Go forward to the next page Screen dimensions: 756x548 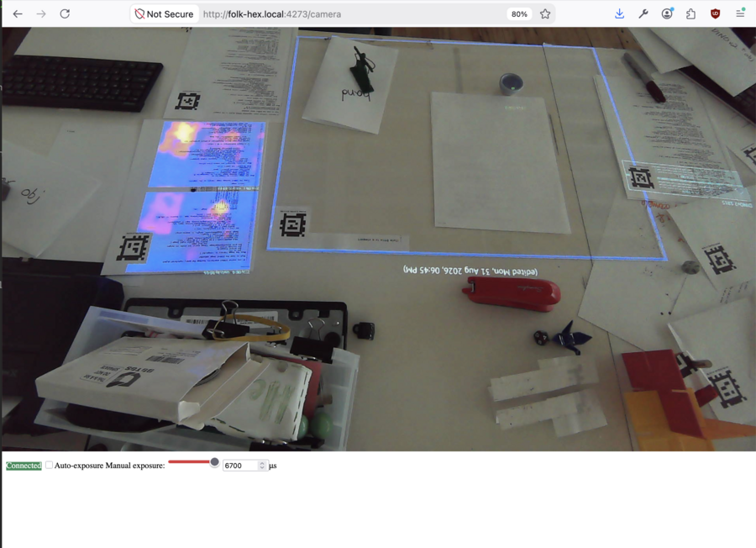point(41,14)
